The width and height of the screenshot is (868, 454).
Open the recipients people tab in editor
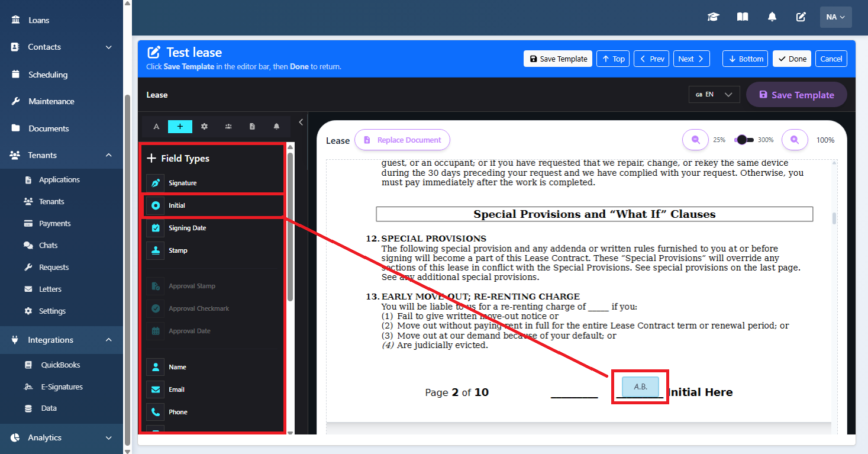[x=228, y=127]
